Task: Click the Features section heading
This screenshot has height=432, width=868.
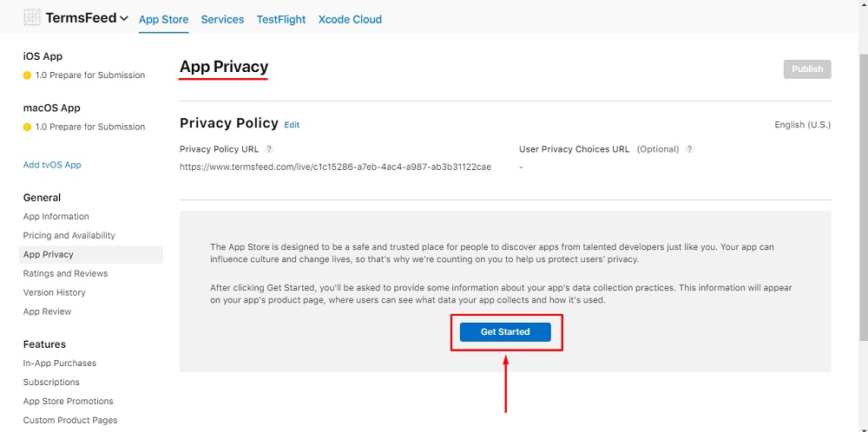Action: pos(44,344)
